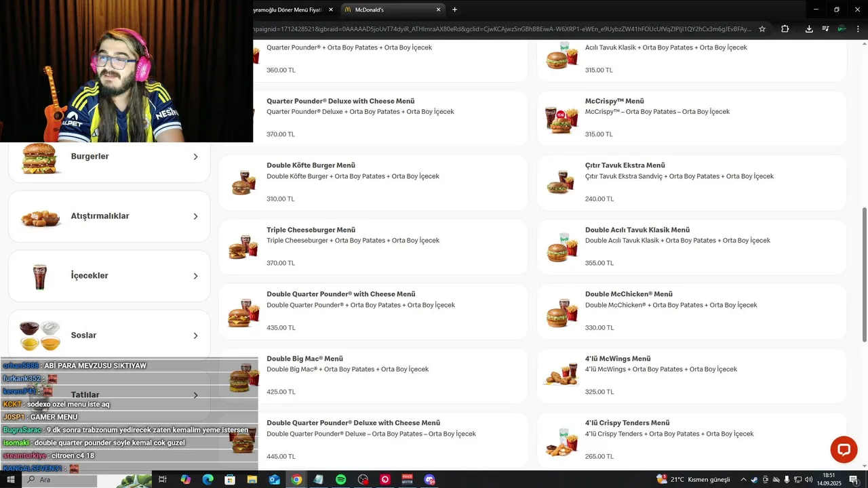Image resolution: width=868 pixels, height=488 pixels.
Task: Open Google Chrome from the taskbar
Action: [x=296, y=479]
